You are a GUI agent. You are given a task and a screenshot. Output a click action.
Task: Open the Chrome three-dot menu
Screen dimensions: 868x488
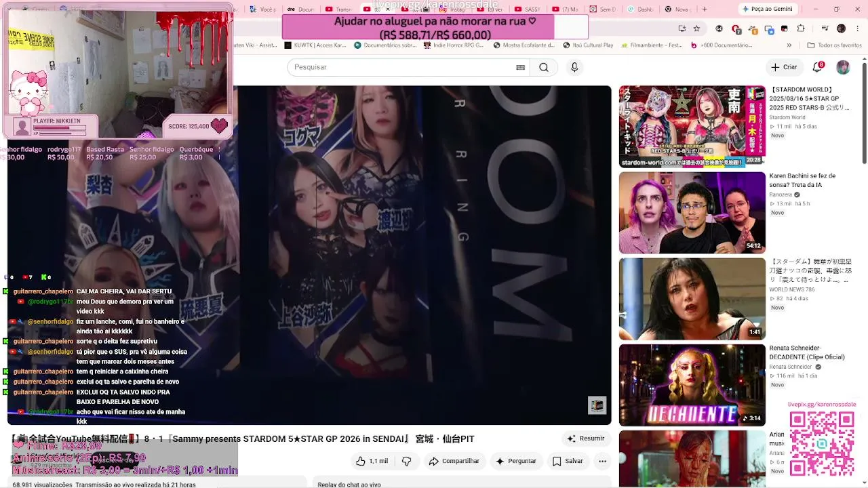coord(856,28)
